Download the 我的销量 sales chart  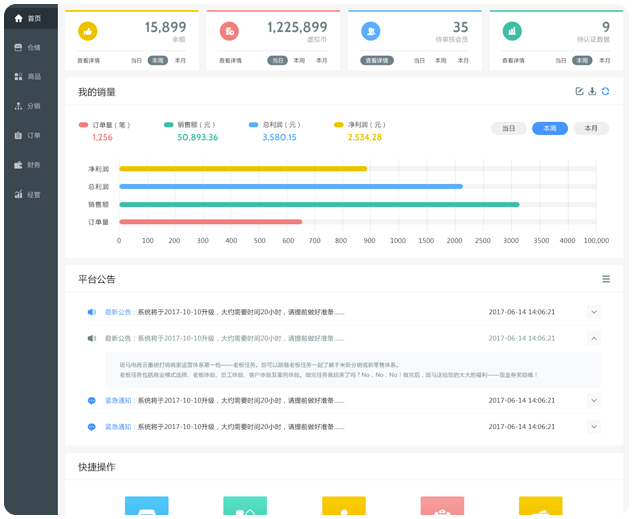tap(592, 92)
